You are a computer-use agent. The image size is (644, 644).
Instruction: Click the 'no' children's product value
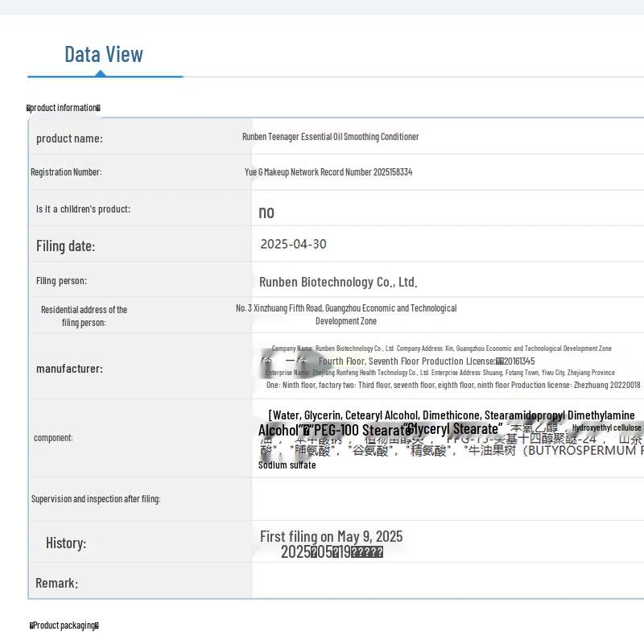pyautogui.click(x=266, y=213)
